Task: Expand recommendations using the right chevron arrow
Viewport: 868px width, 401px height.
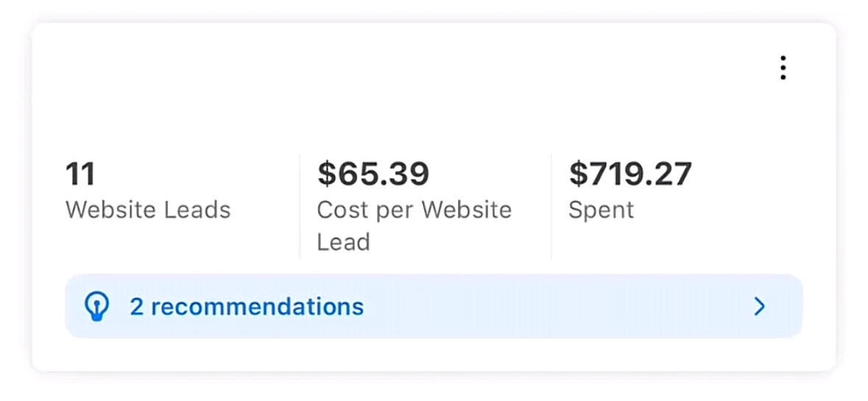Action: pos(760,307)
